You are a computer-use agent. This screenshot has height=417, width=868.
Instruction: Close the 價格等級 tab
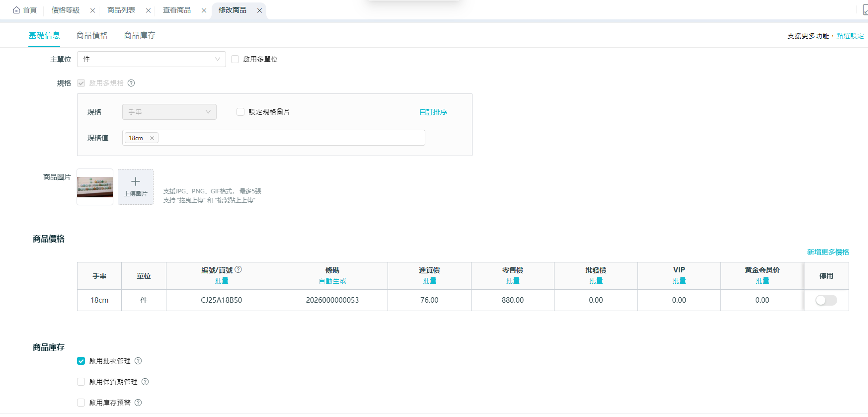[x=92, y=10]
